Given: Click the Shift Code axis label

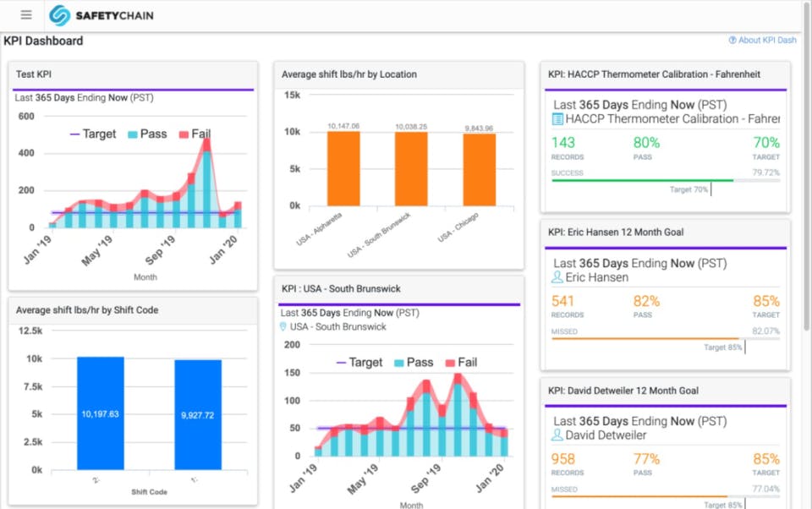Looking at the screenshot, I should (x=149, y=492).
